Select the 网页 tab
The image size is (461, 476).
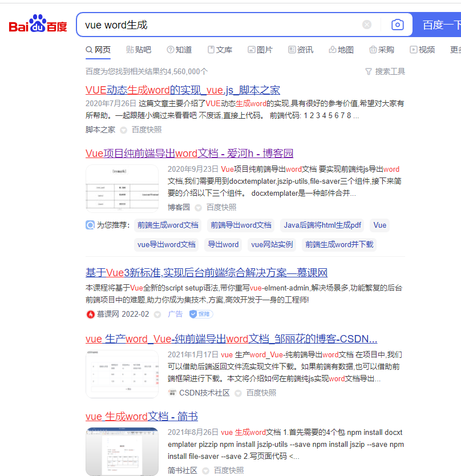pyautogui.click(x=98, y=50)
